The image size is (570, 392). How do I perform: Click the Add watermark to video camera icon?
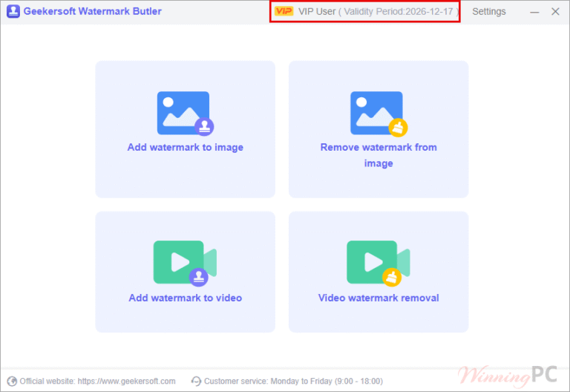tap(185, 264)
